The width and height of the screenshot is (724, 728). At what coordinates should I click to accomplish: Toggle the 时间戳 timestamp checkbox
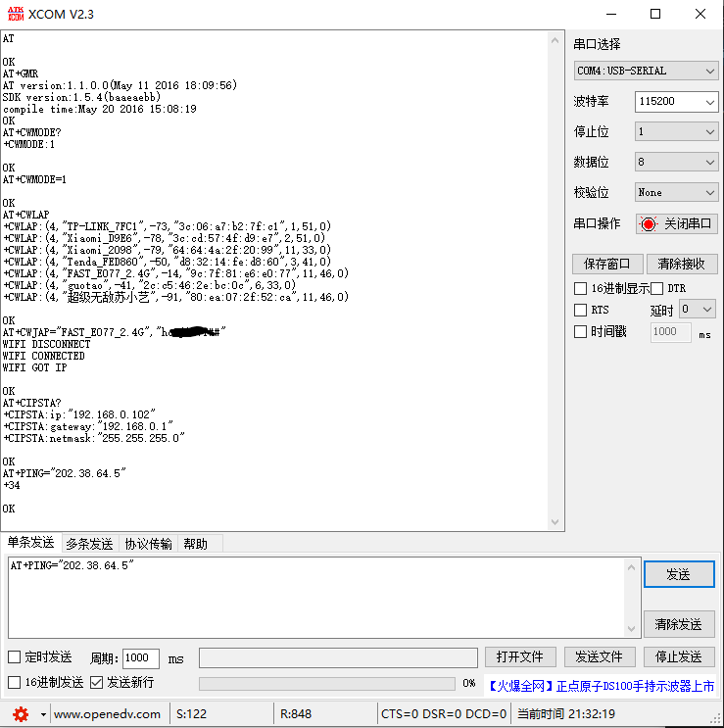(580, 331)
